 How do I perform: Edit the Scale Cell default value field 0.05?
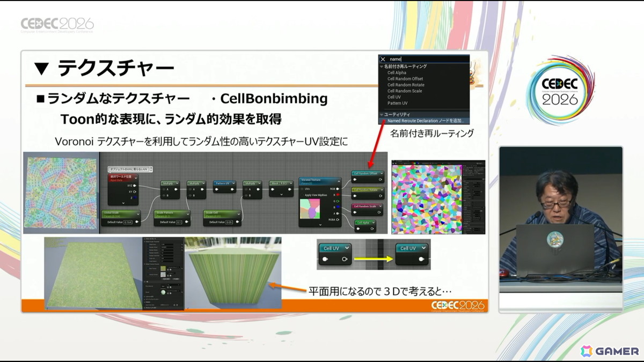click(229, 222)
